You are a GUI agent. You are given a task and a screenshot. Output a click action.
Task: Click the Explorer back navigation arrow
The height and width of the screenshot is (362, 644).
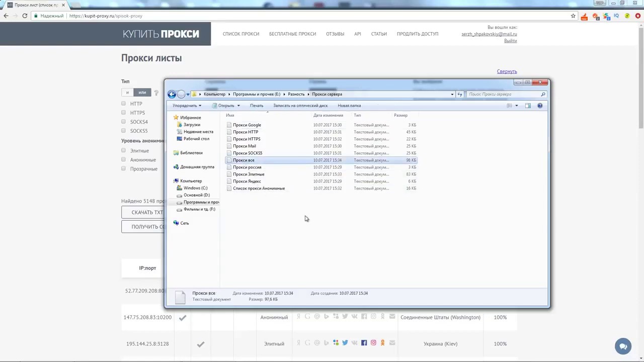172,94
